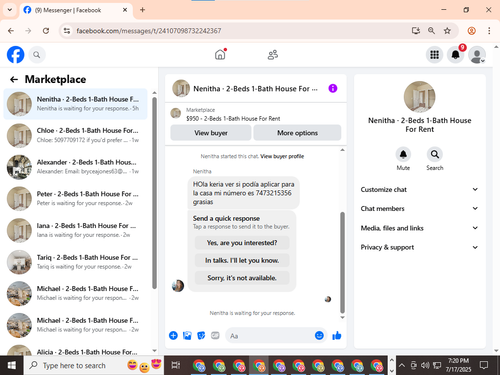Go to the Home feed icon
This screenshot has width=500, height=375.
tap(220, 55)
